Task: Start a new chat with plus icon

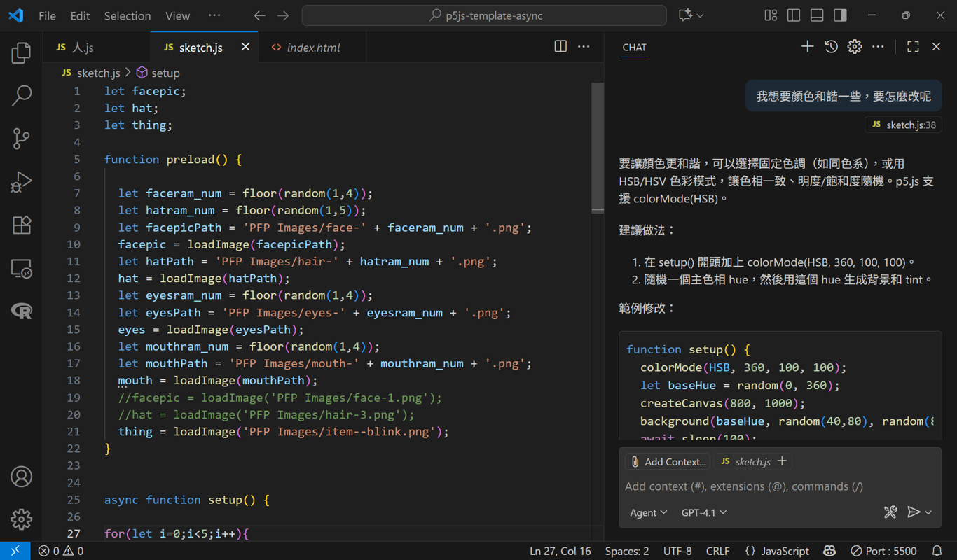Action: [807, 47]
